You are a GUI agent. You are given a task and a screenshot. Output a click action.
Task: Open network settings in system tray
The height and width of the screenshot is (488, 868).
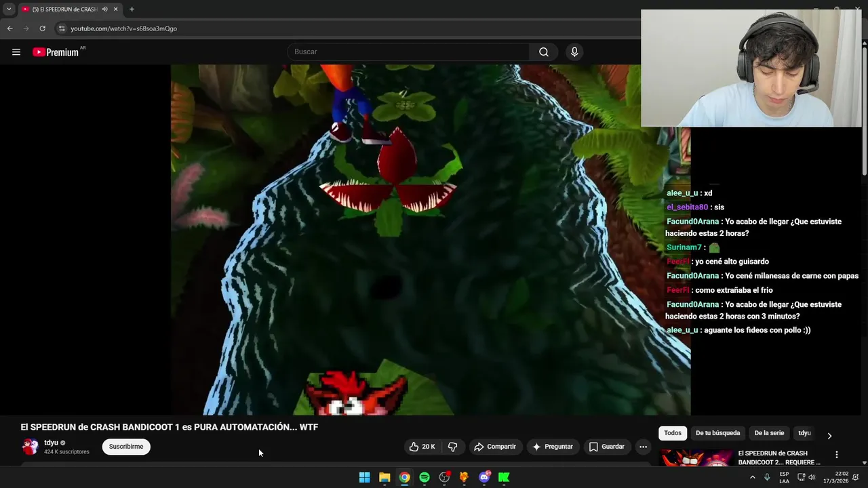click(x=801, y=477)
